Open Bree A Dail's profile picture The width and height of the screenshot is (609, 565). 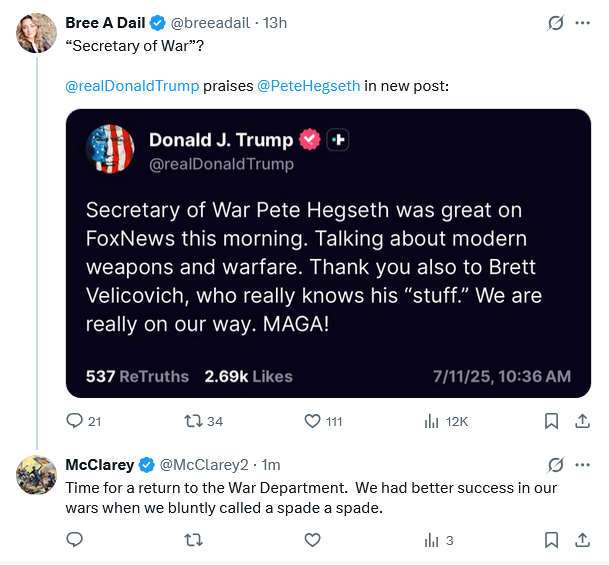(x=36, y=33)
